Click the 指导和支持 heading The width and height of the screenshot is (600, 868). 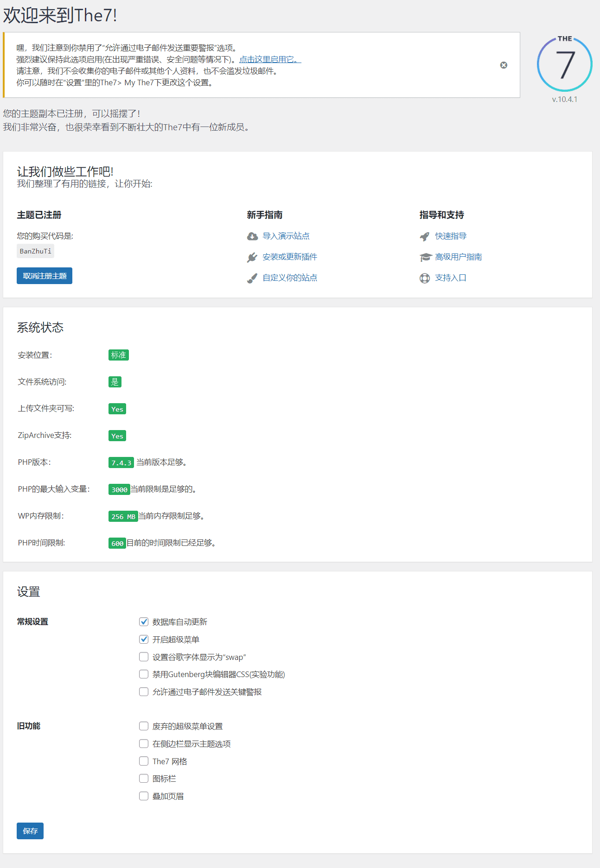tap(442, 215)
